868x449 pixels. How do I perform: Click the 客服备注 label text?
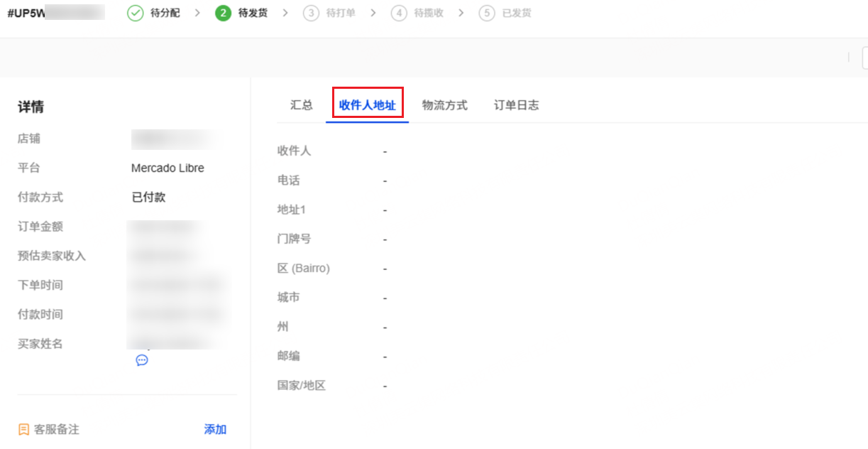tap(57, 430)
